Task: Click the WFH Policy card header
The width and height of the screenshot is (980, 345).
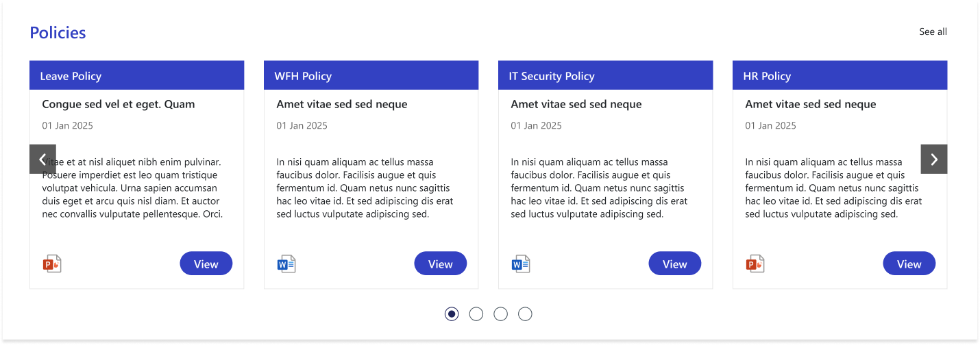Action: 371,75
